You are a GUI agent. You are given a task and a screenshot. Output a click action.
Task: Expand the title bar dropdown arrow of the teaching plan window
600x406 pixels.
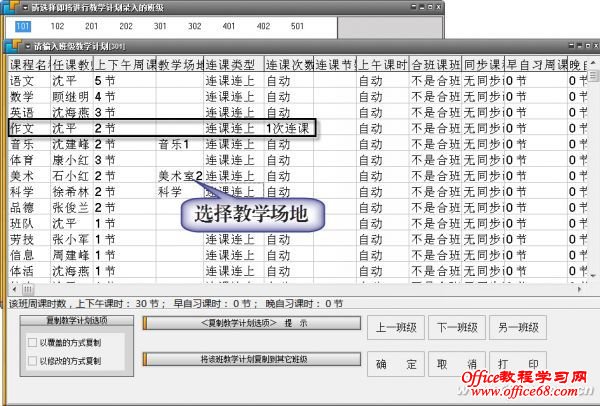point(28,47)
